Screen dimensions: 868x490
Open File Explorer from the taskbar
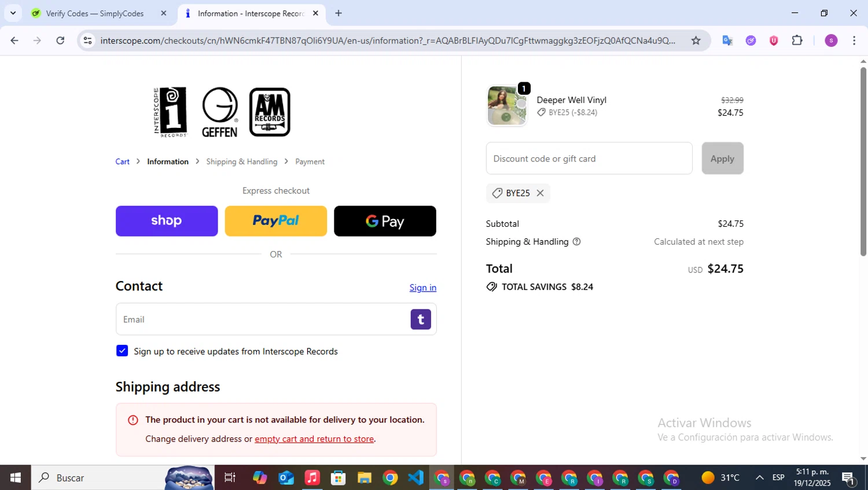pos(364,478)
